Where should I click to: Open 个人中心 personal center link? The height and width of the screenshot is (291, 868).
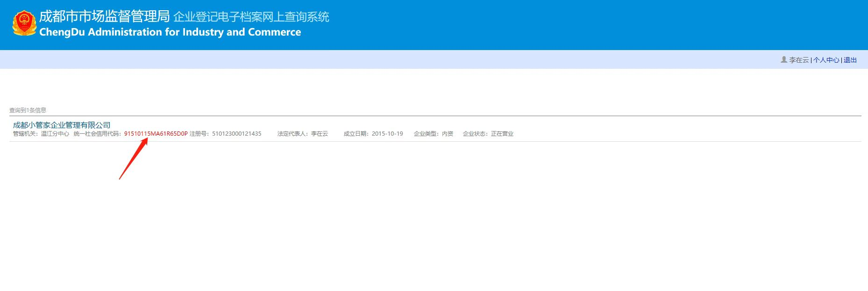click(x=826, y=60)
